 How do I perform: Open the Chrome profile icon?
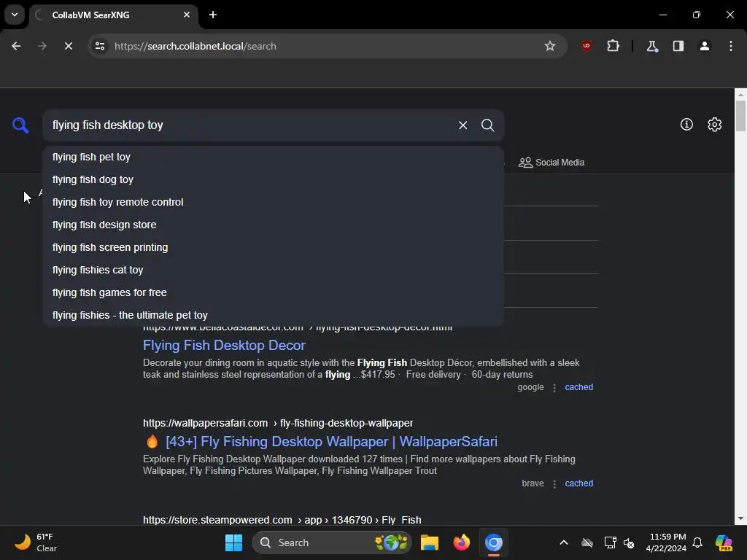[705, 46]
